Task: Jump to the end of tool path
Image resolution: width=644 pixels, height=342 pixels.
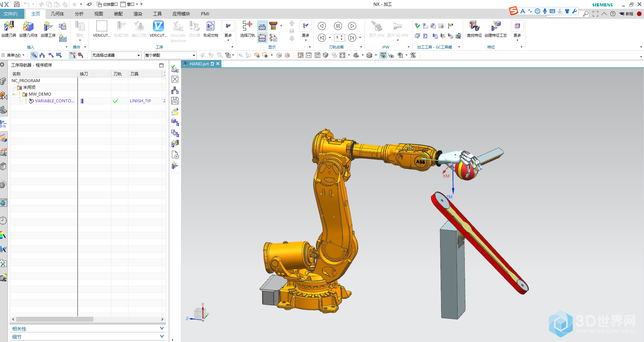Action: click(352, 38)
